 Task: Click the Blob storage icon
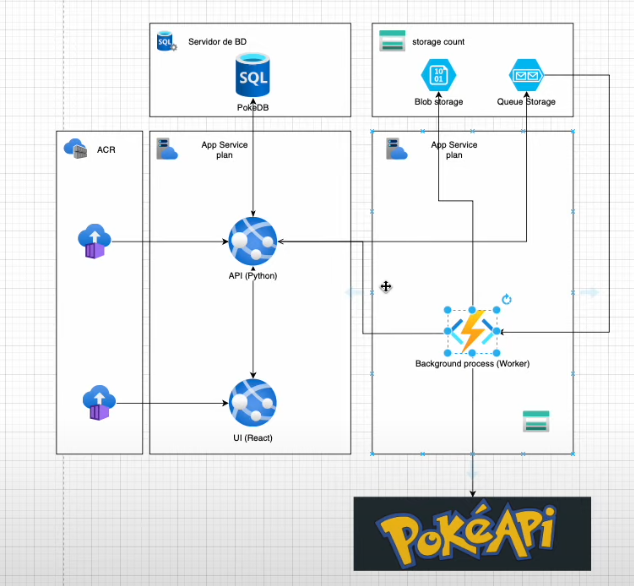click(438, 77)
